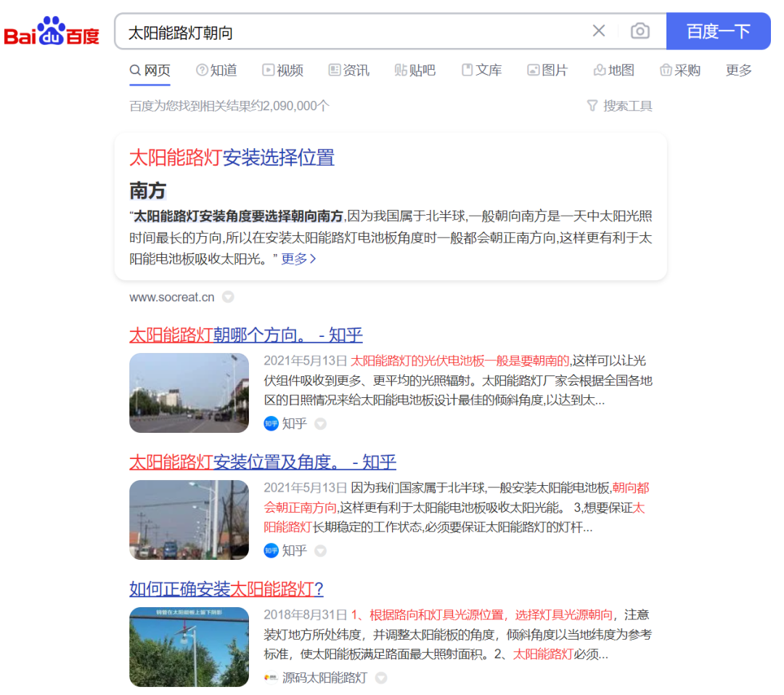Focus the search input containing 太阳能路灯朝向
Viewport: 784px width, 695px height.
(350, 31)
